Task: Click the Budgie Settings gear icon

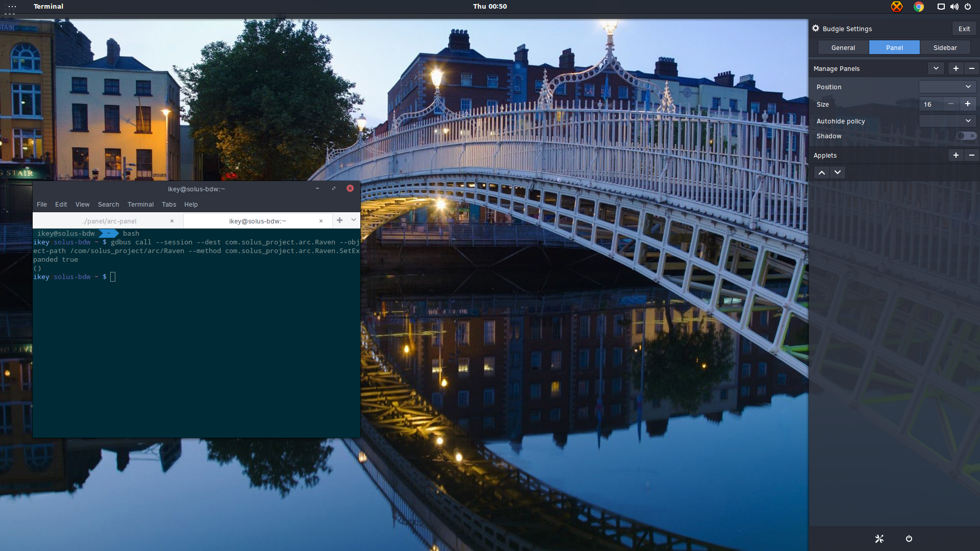Action: coord(816,29)
